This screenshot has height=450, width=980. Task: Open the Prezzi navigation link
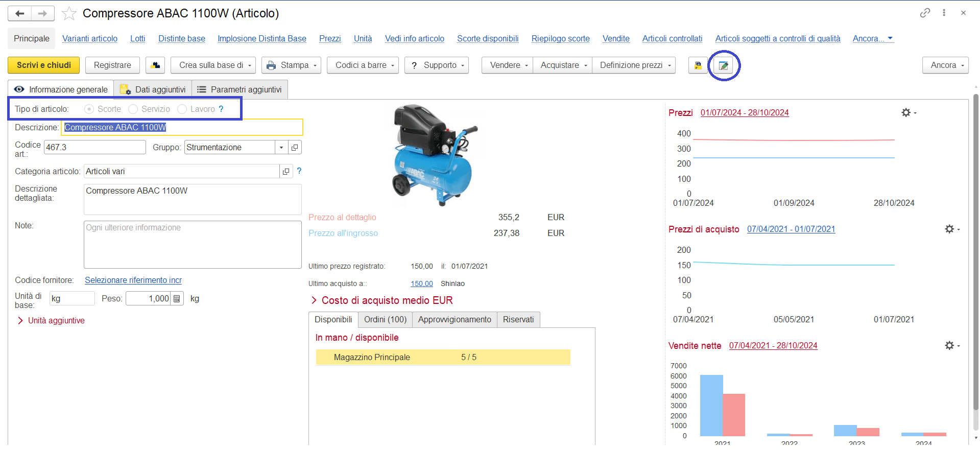tap(330, 38)
